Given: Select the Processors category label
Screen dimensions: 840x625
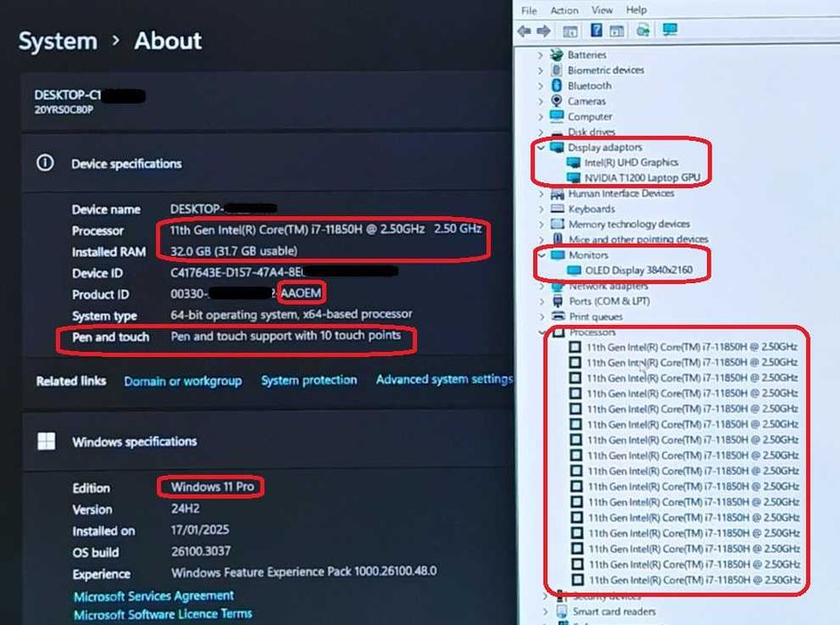Looking at the screenshot, I should (x=593, y=332).
